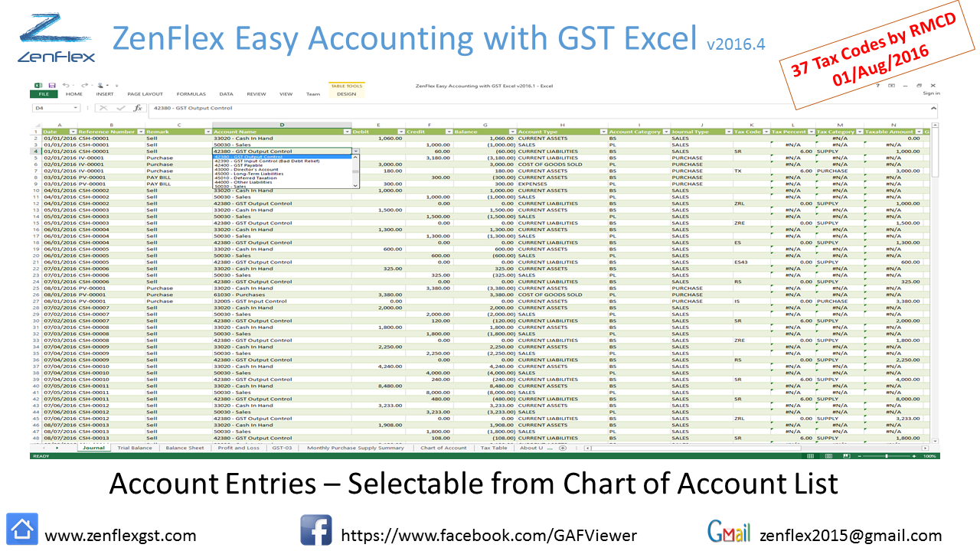Open the Debit column filter dropdown
The image size is (980, 551).
tap(401, 132)
